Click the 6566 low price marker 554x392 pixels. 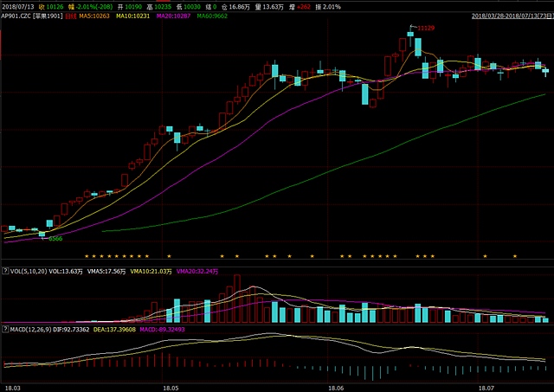(55, 237)
